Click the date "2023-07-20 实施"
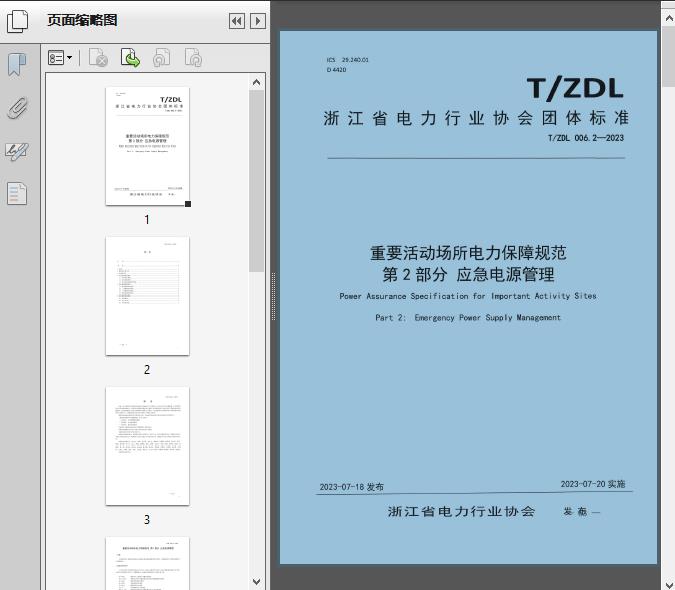 [593, 484]
